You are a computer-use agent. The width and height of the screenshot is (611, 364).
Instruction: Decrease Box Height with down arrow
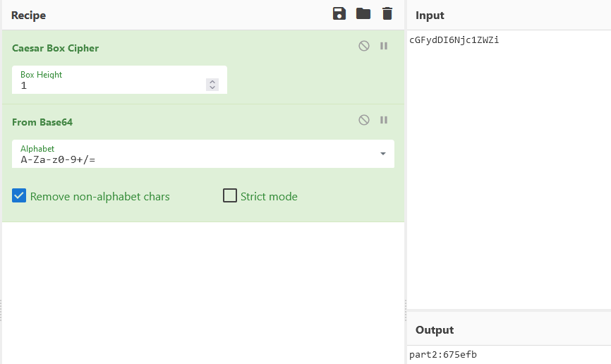[x=212, y=87]
